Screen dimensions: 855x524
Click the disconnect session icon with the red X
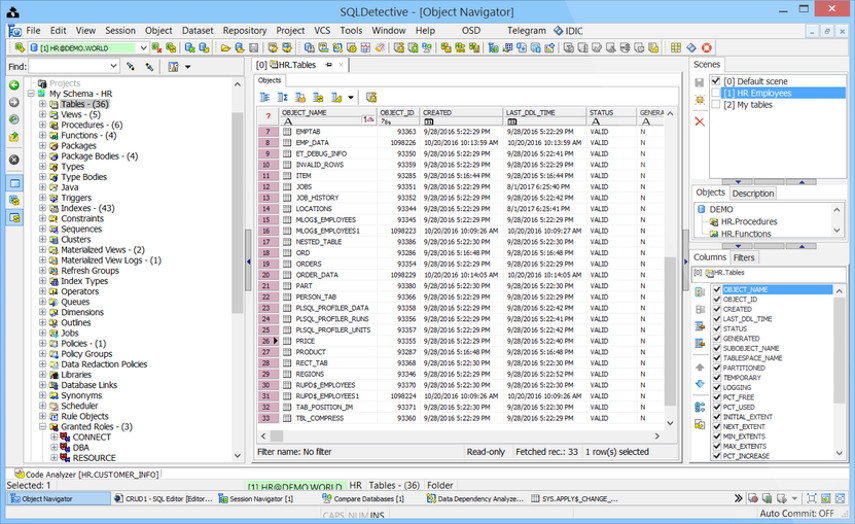(x=157, y=48)
